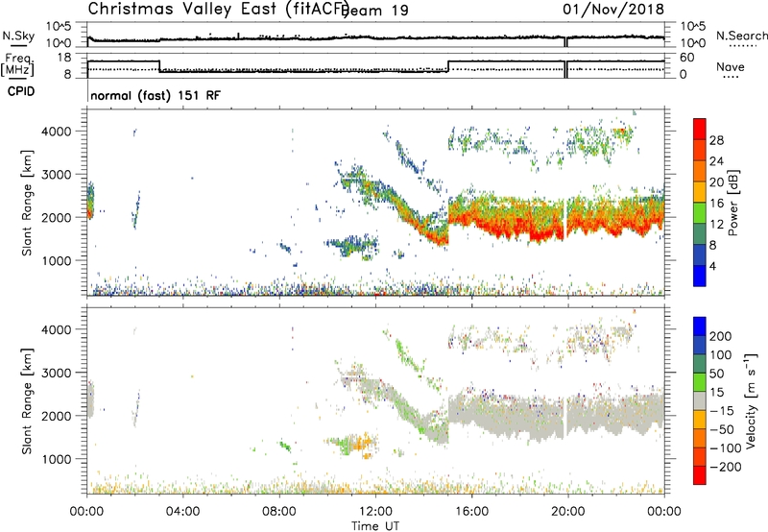Select the '-15' tick on velocity colorbar
This screenshot has width=768, height=532.
[x=722, y=411]
